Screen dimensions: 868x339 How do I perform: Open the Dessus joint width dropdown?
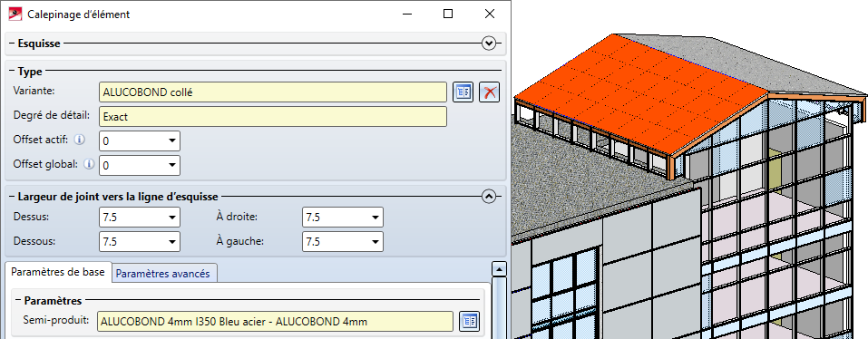[x=172, y=218]
